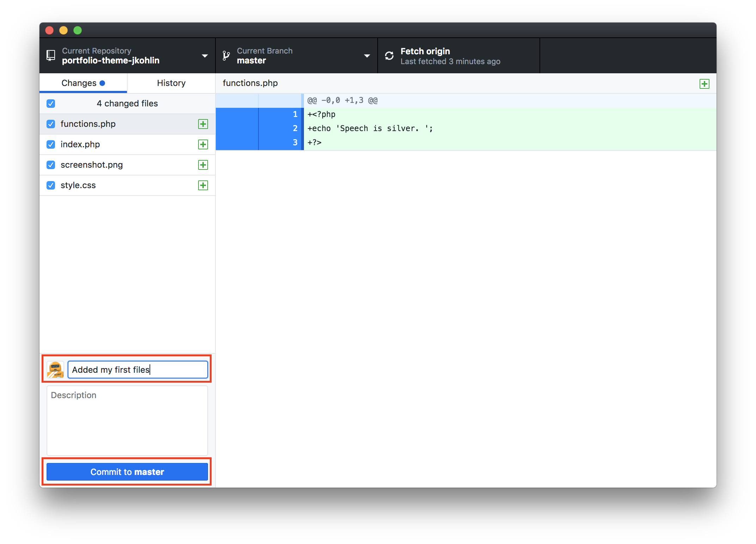Image resolution: width=756 pixels, height=544 pixels.
Task: Click the '+?>' diff line
Action: pyautogui.click(x=510, y=143)
